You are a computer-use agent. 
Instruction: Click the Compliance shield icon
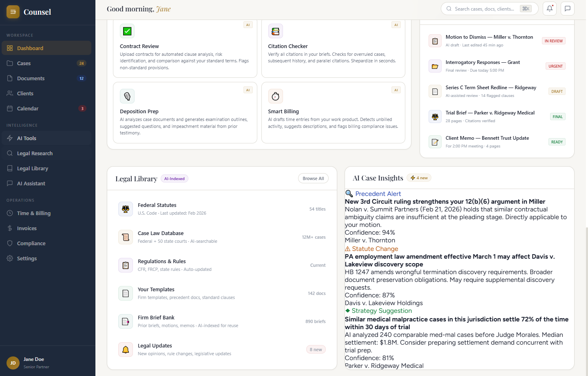pos(10,243)
